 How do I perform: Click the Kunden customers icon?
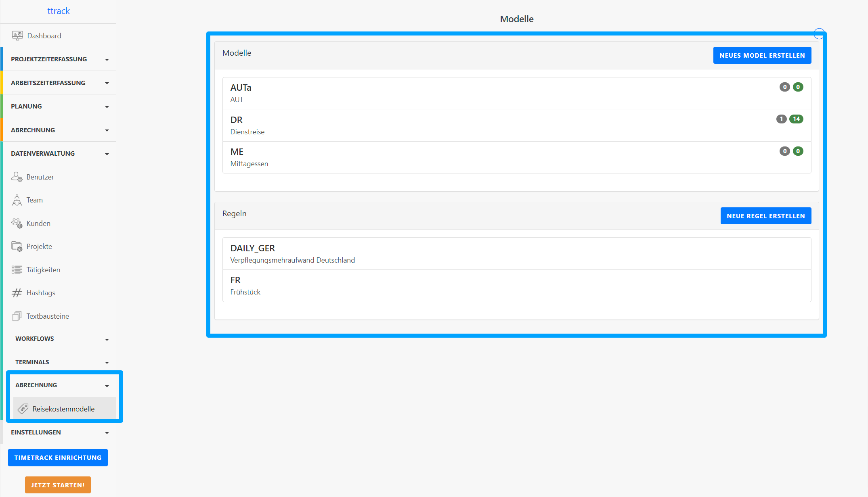[17, 223]
